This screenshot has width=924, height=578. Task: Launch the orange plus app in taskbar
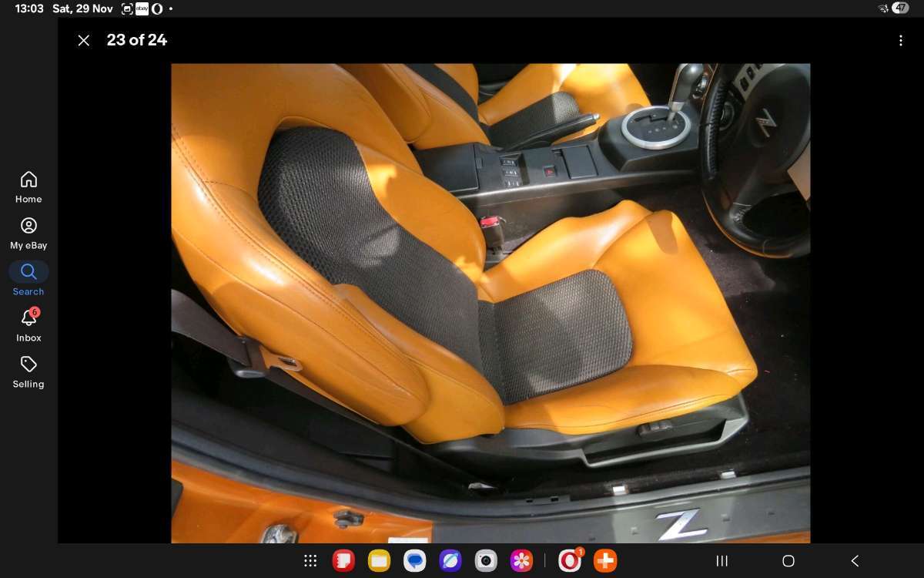pos(605,561)
